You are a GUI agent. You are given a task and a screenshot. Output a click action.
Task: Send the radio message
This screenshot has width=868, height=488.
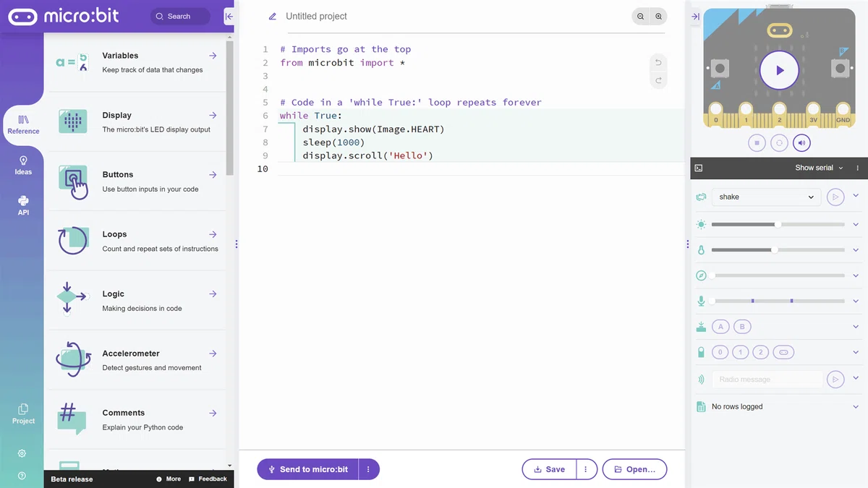(x=835, y=379)
